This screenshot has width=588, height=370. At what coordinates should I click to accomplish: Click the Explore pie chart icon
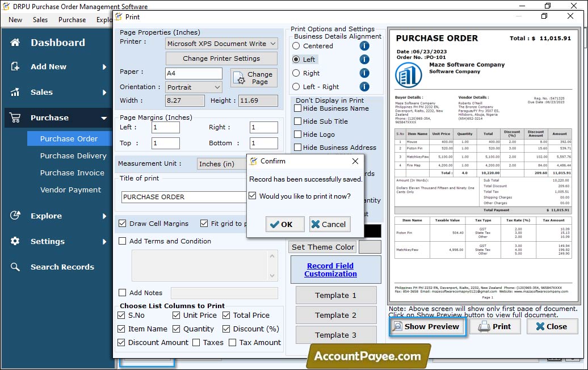[x=15, y=216]
